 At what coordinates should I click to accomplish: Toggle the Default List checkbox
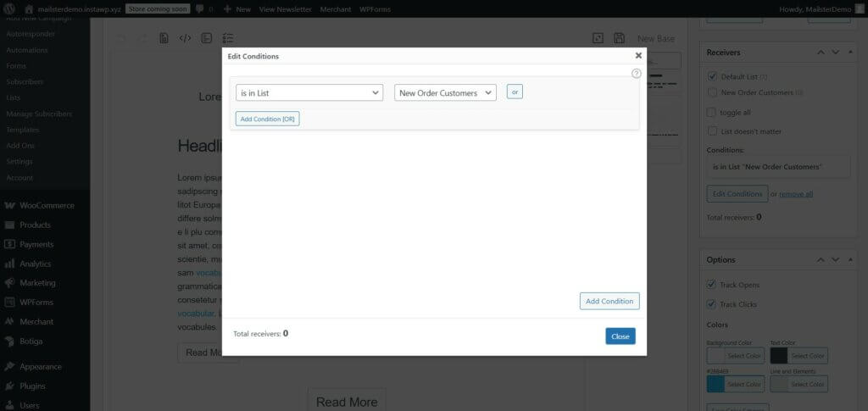(712, 76)
